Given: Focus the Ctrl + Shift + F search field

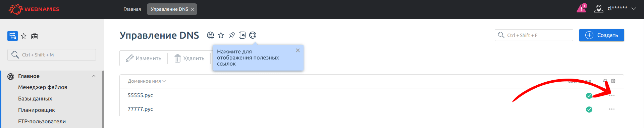Looking at the screenshot, I should coord(534,35).
